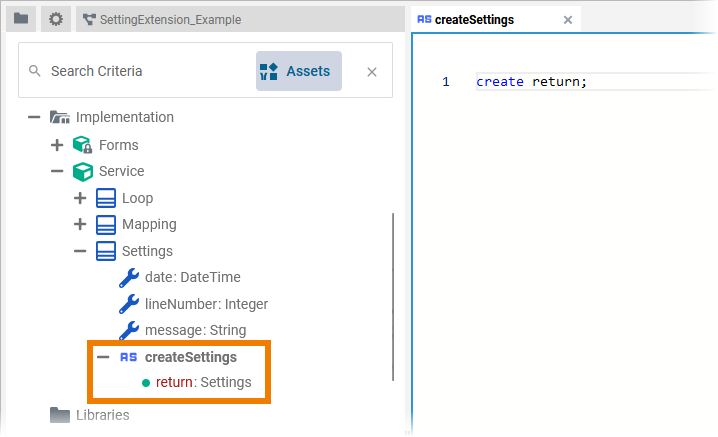Image resolution: width=718 pixels, height=437 pixels.
Task: Click the Forms package icon
Action: tap(83, 145)
